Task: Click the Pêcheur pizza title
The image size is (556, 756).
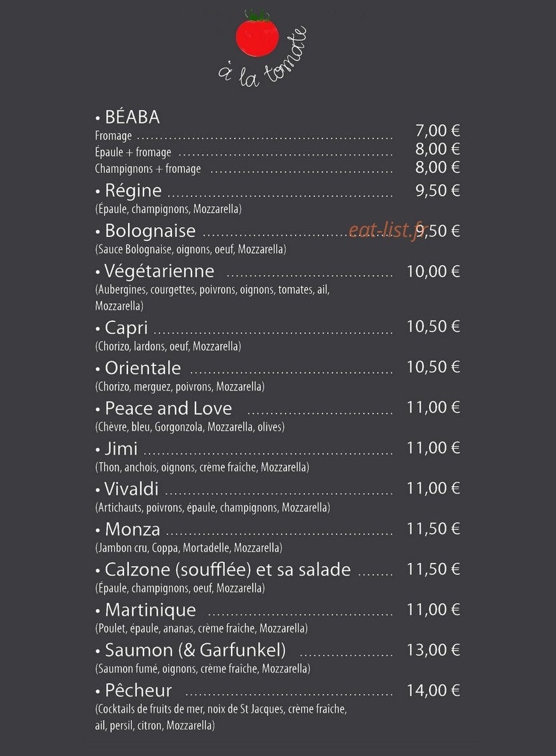Action: click(138, 691)
